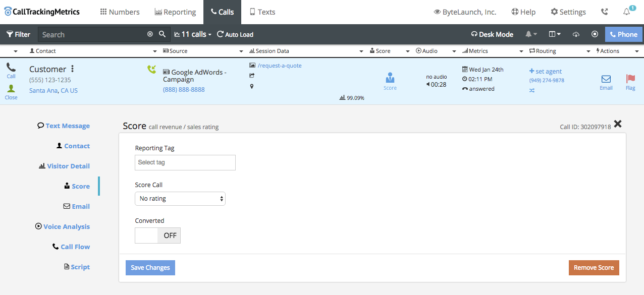Open the blue Phone button

click(x=623, y=34)
